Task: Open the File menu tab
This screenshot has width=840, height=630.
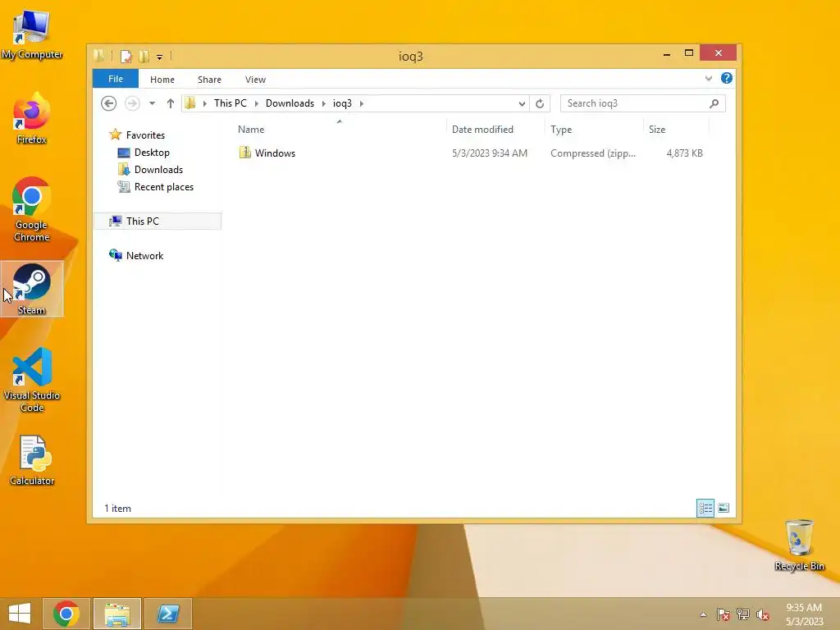Action: coord(116,79)
